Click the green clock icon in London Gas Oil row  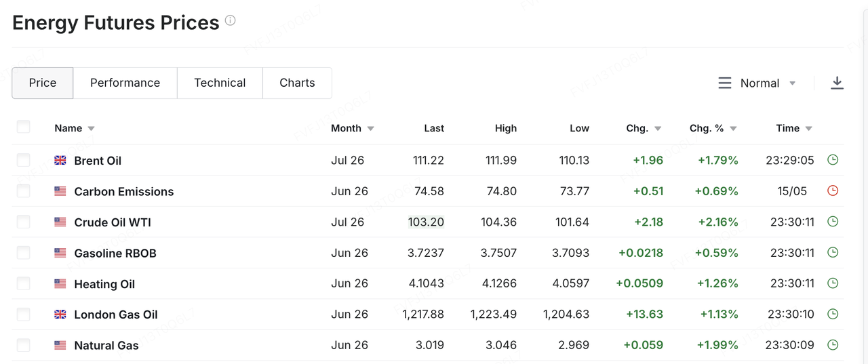833,314
